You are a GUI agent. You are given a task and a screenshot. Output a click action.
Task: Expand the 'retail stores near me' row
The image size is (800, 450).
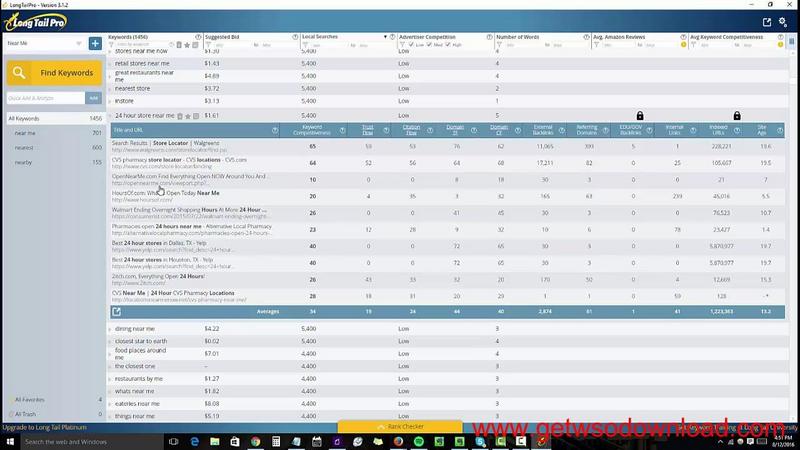click(110, 64)
